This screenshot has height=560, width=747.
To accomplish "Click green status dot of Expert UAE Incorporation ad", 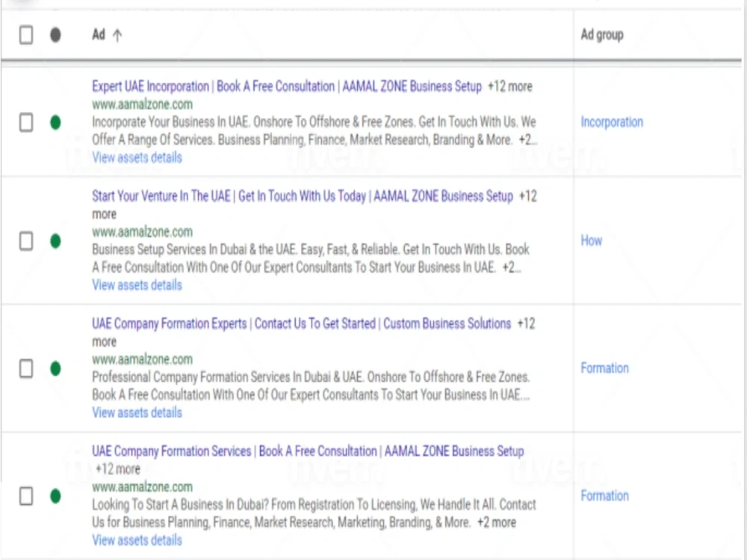I will 55,122.
